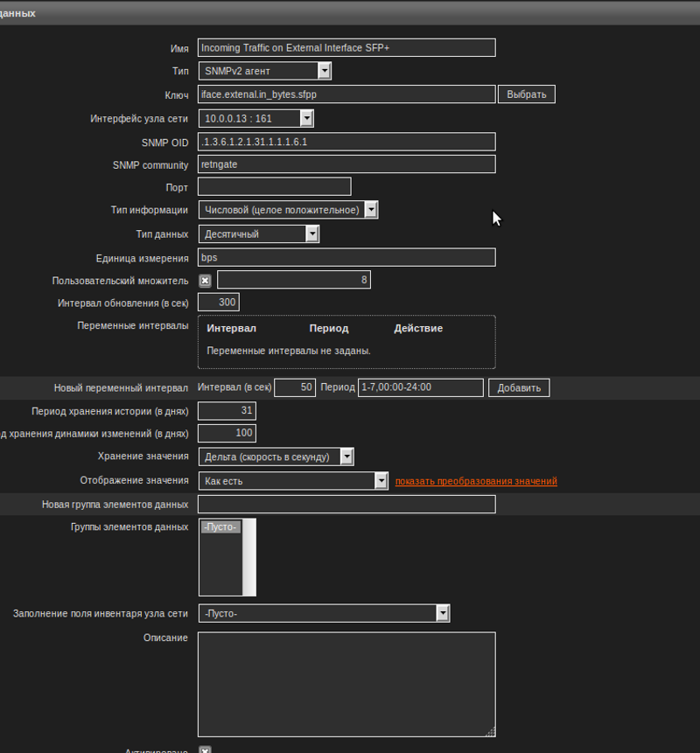Click the custom multiplier value field
The height and width of the screenshot is (753, 700).
[x=294, y=280]
